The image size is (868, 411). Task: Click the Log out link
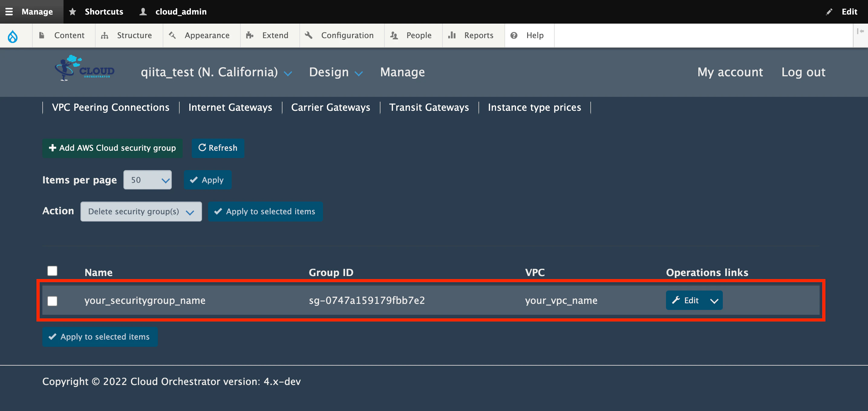click(x=803, y=72)
